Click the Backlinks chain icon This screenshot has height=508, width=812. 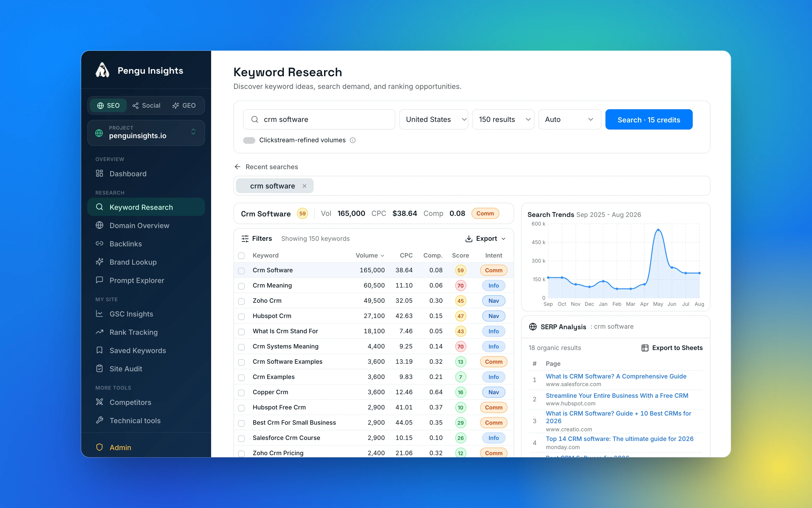coord(99,243)
